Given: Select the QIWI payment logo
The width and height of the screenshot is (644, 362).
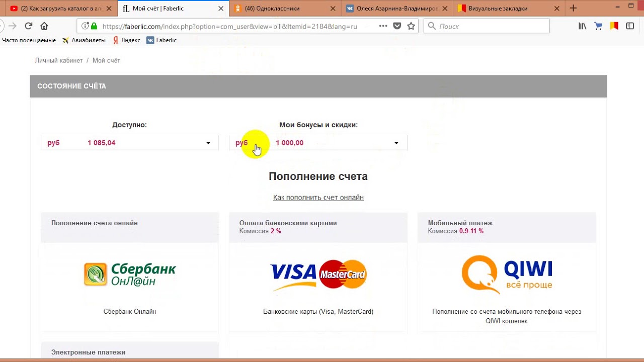Looking at the screenshot, I should click(507, 275).
